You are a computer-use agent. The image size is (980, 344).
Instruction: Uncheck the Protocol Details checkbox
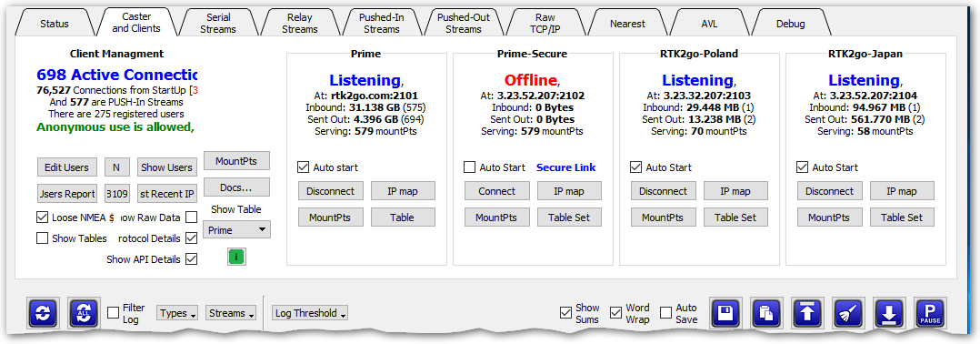[191, 238]
